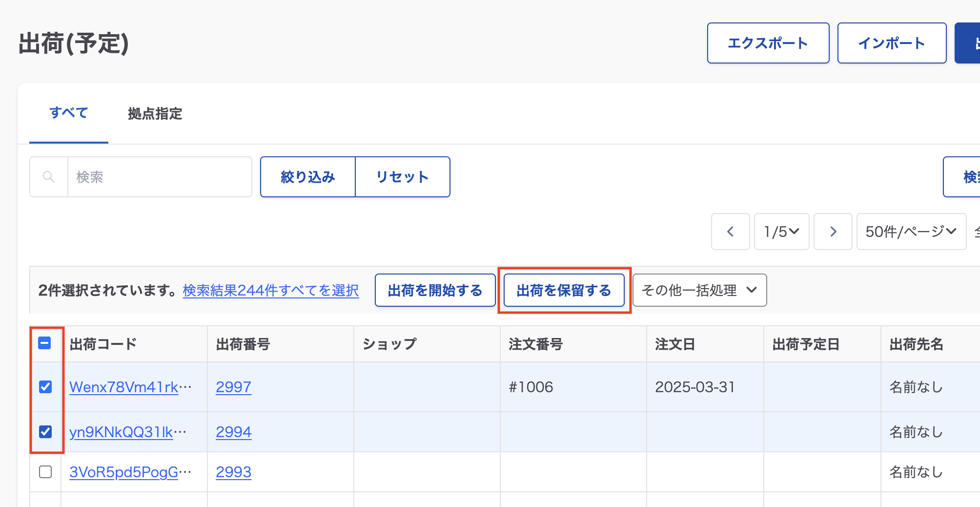Switch to the 拠点指定 tab
Viewport: 980px width, 507px height.
pyautogui.click(x=155, y=114)
